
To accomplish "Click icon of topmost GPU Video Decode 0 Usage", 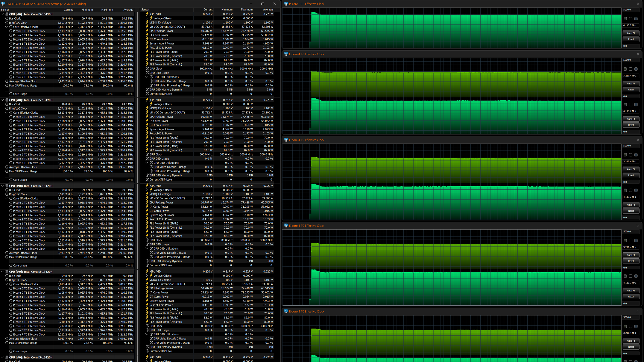I will (x=151, y=81).
